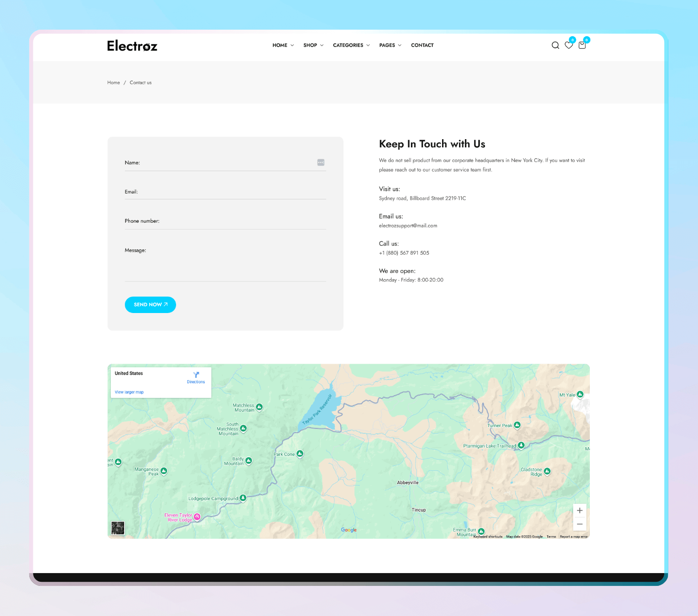Click the Mt Yale map marker
698x616 pixels.
(580, 394)
